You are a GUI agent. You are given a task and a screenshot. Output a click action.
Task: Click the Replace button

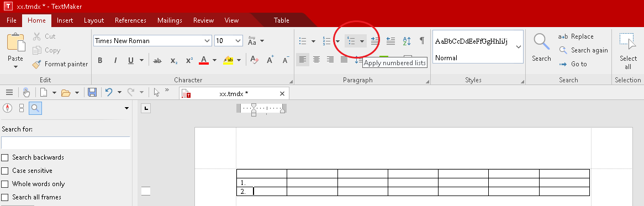click(576, 36)
